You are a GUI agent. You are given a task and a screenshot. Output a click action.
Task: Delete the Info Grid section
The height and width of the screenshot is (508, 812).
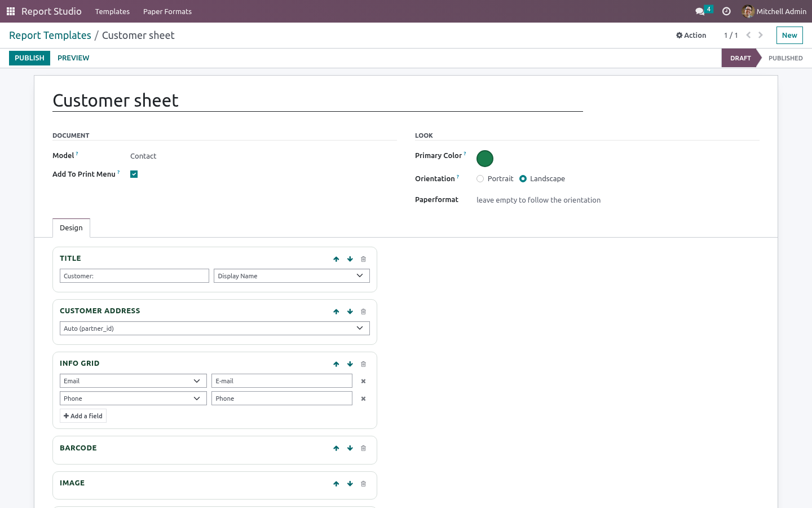(363, 364)
